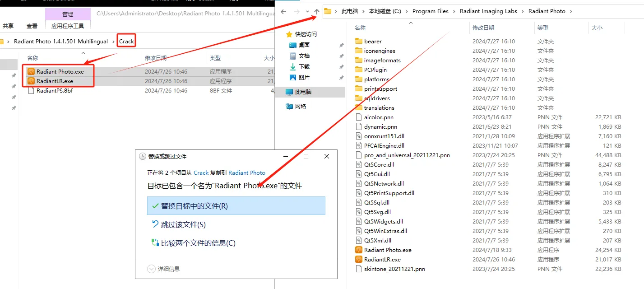Open the Downloads (下载) quick access icon
The image size is (644, 289).
coord(293,66)
